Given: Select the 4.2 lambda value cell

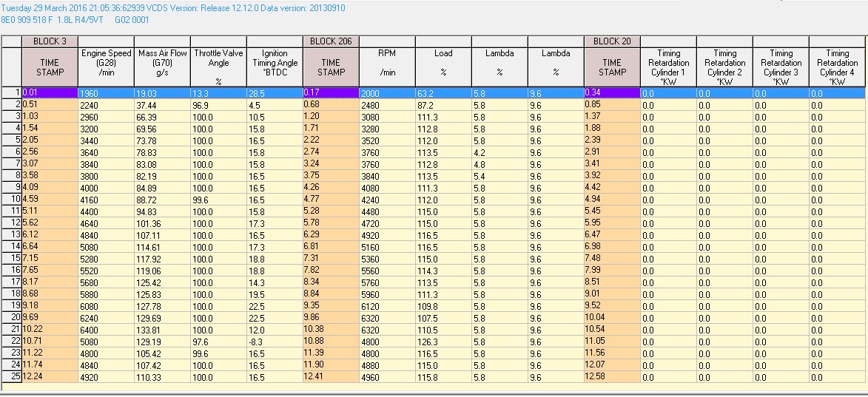Looking at the screenshot, I should click(x=499, y=152).
